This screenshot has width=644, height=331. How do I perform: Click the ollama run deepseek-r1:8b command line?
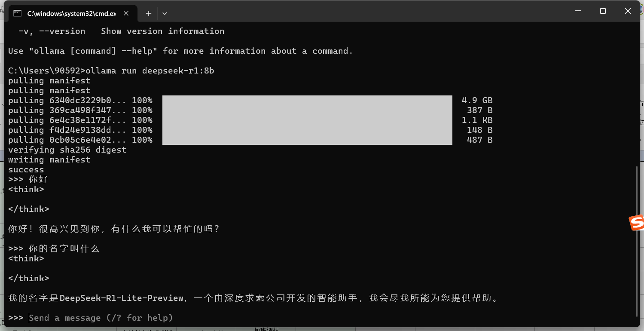pyautogui.click(x=111, y=70)
